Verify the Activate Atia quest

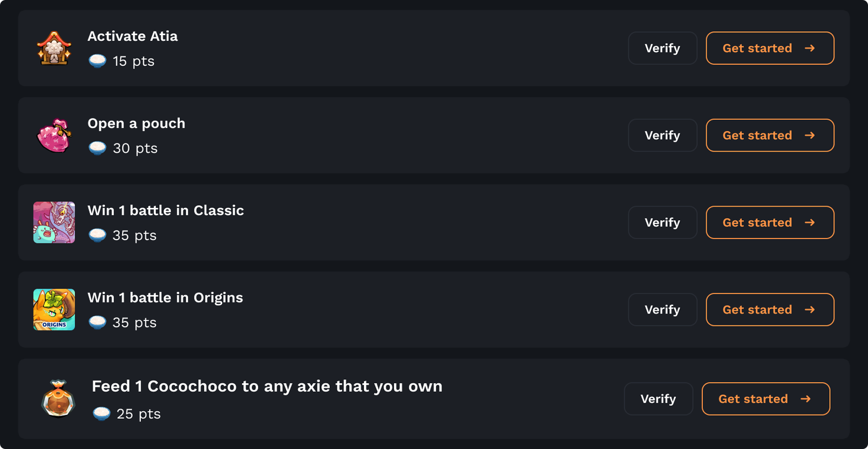click(662, 48)
